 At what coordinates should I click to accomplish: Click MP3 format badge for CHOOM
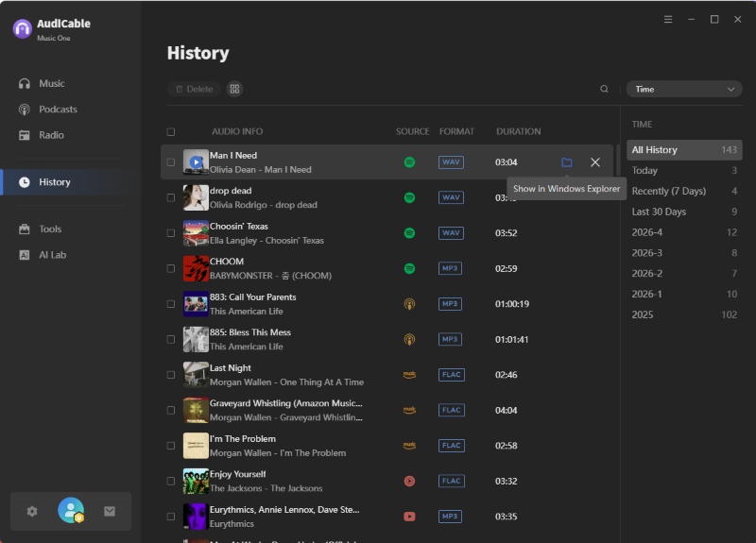coord(450,268)
